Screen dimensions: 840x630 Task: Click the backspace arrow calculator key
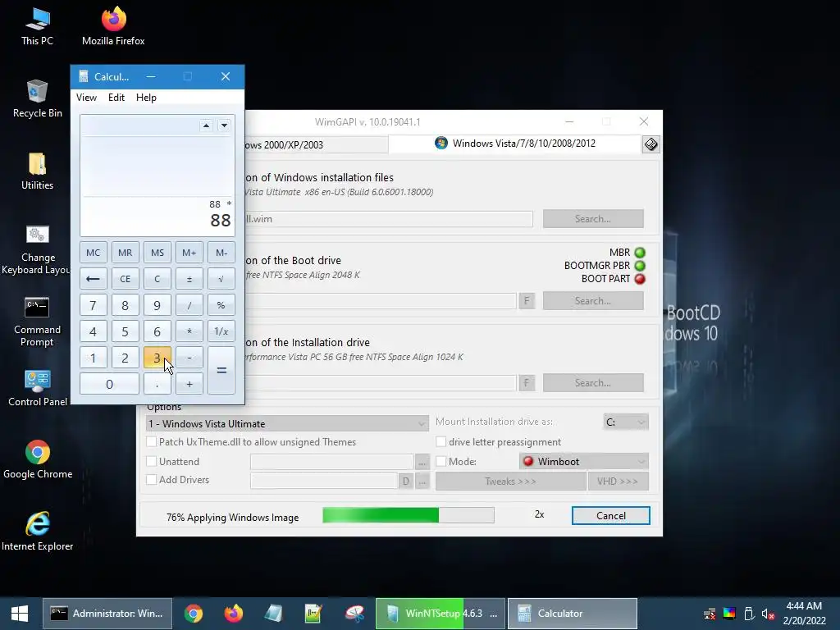(94, 279)
